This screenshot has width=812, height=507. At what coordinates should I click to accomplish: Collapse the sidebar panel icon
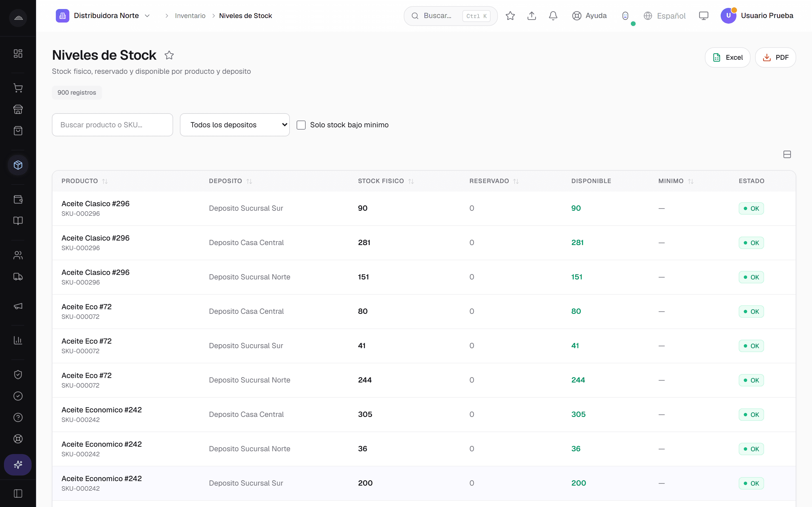[18, 493]
